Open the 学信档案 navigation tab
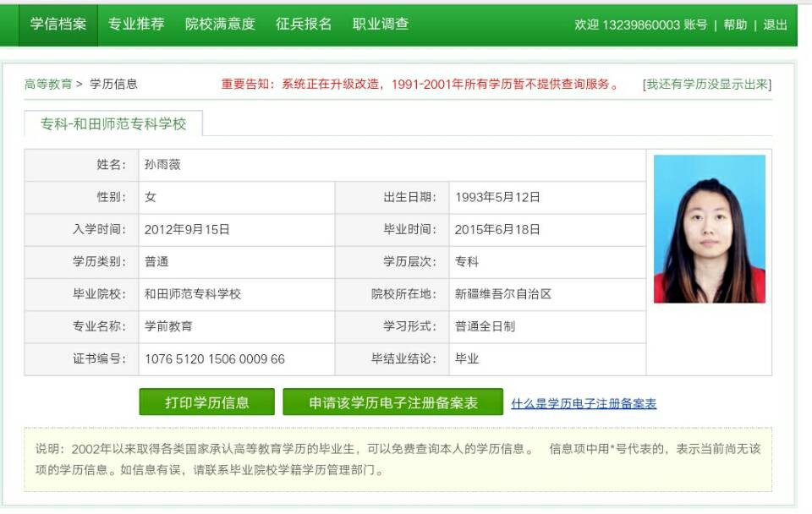 click(x=58, y=25)
